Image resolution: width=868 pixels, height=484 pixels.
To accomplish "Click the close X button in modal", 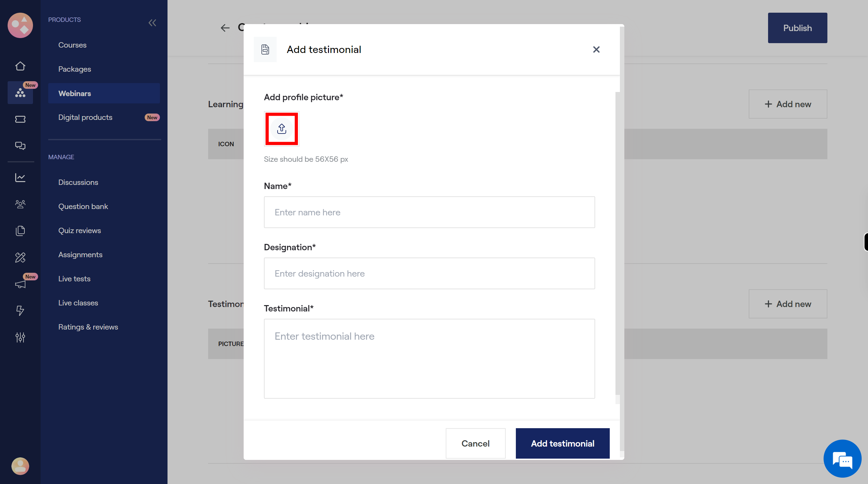I will click(595, 49).
